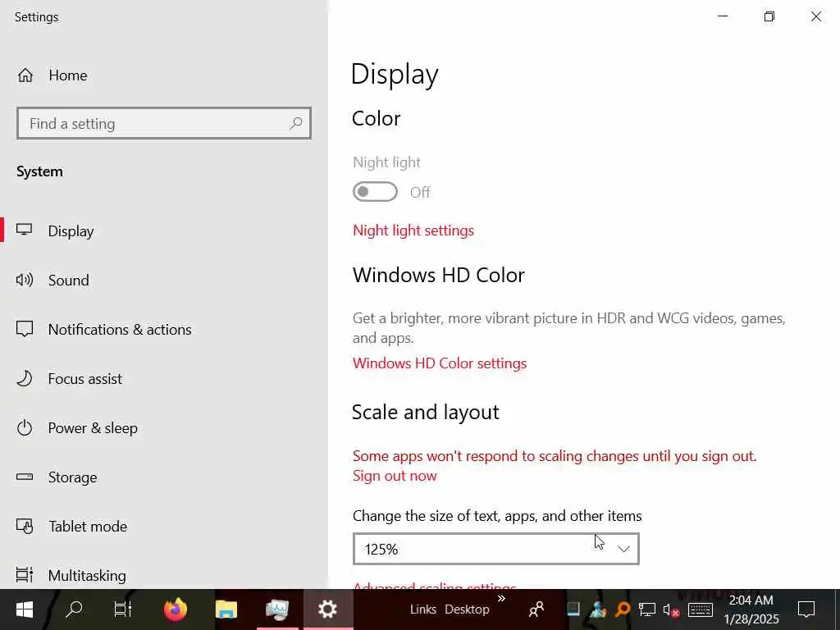Open taskbar Search magnifier
This screenshot has height=630, width=840.
(x=74, y=609)
